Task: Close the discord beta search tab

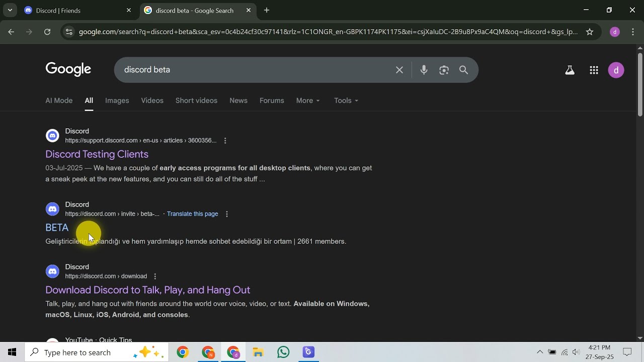Action: point(249,10)
